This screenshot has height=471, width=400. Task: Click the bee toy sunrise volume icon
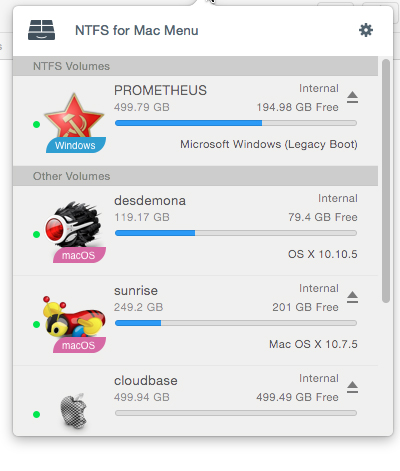click(74, 317)
